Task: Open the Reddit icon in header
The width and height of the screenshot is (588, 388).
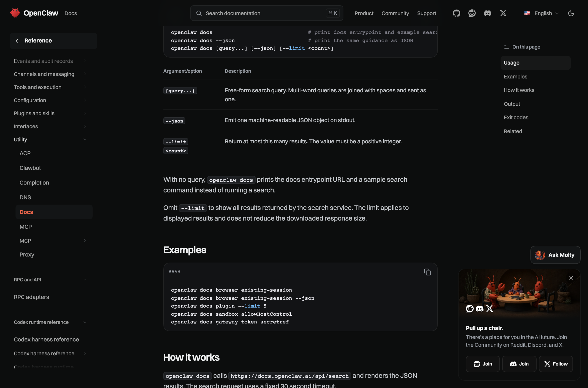Action: click(472, 13)
